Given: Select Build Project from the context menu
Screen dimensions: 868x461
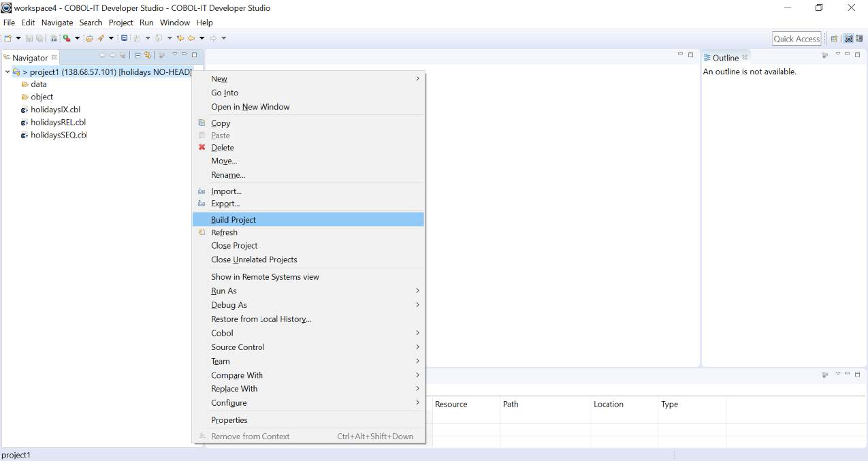Looking at the screenshot, I should point(234,220).
